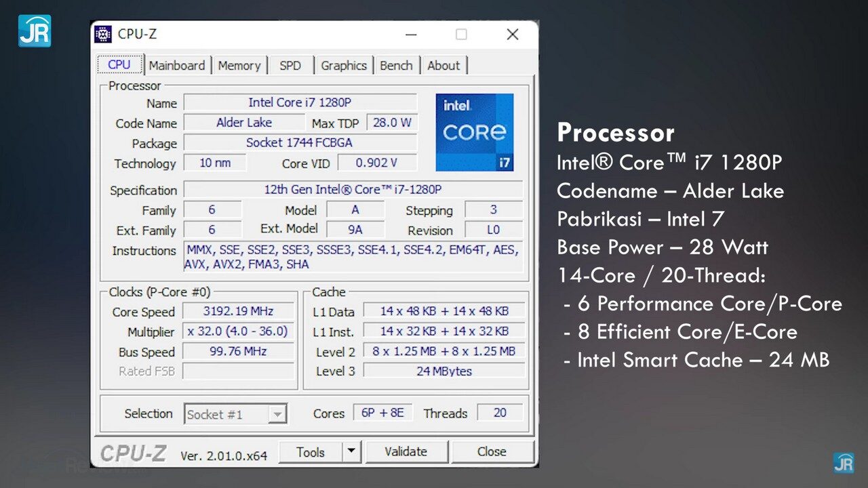Select the SPD tab
Screen dimensions: 868x488
click(290, 66)
